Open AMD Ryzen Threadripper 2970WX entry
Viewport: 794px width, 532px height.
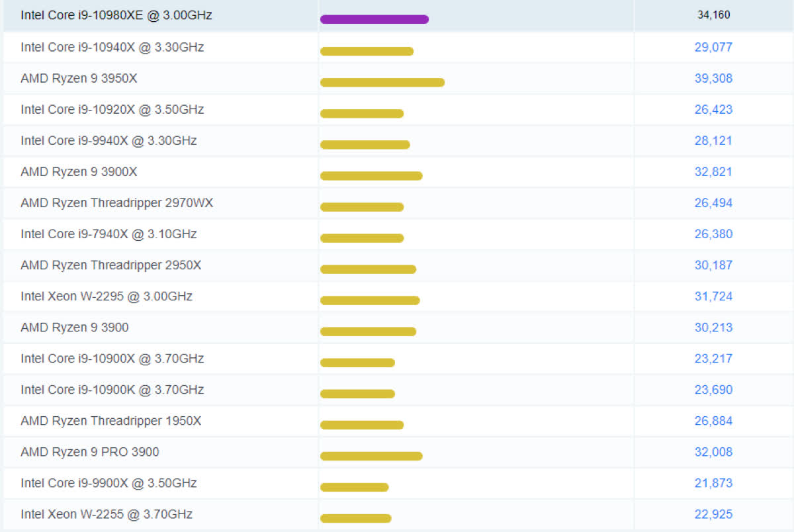(x=116, y=203)
